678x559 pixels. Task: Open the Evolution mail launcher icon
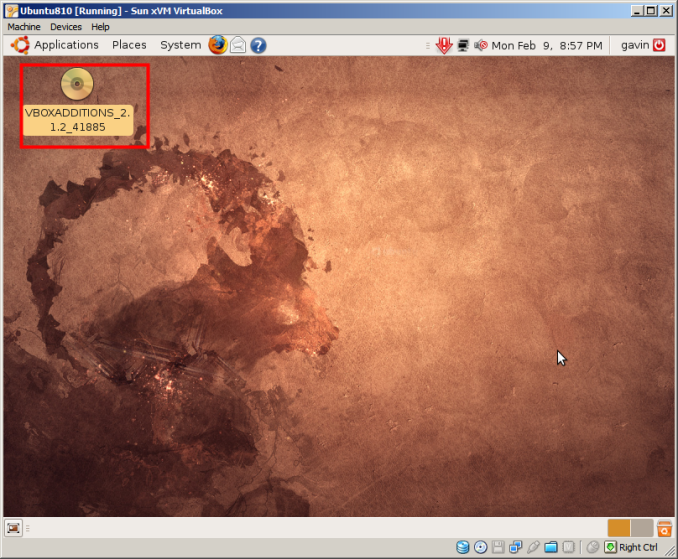[238, 45]
